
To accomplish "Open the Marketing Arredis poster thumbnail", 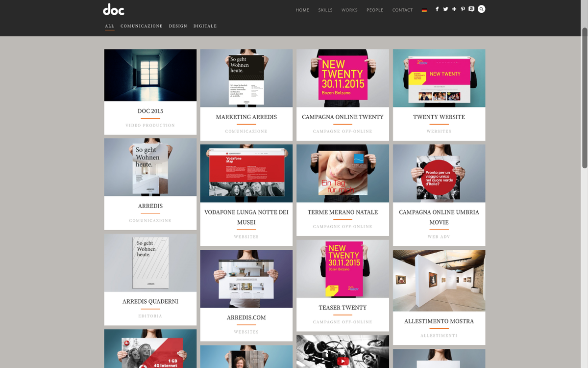I will pos(246,78).
